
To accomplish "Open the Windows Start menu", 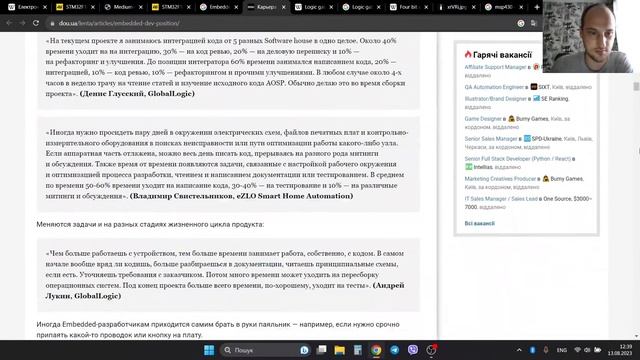I will (209, 350).
